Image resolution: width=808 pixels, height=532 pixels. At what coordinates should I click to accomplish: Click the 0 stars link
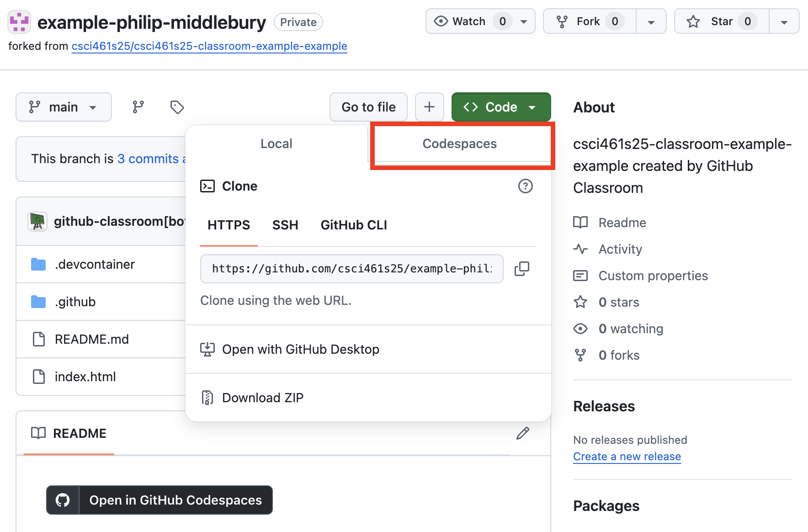(619, 302)
